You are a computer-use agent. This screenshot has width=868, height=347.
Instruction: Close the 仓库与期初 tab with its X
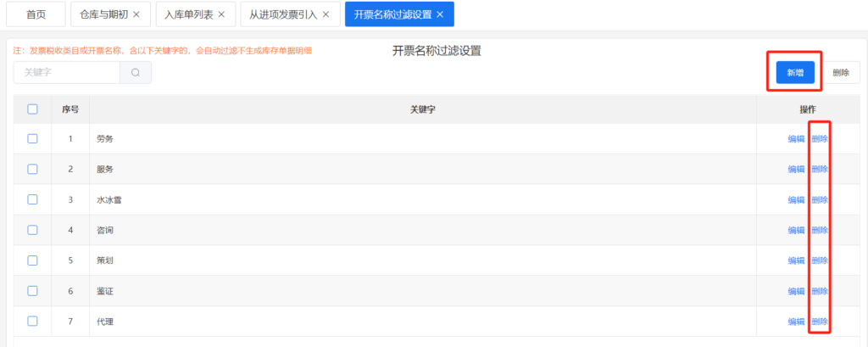(x=136, y=14)
